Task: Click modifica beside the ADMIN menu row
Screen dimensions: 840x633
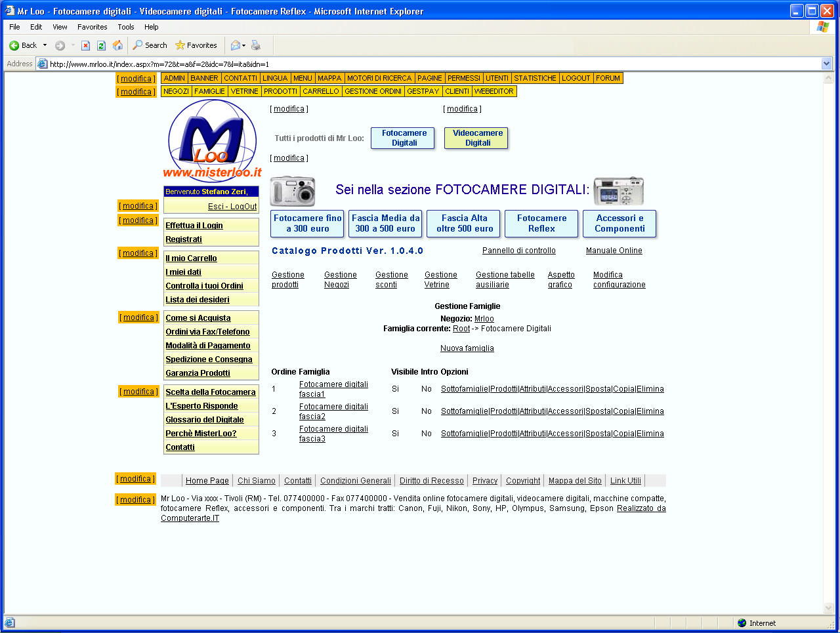Action: pyautogui.click(x=136, y=79)
